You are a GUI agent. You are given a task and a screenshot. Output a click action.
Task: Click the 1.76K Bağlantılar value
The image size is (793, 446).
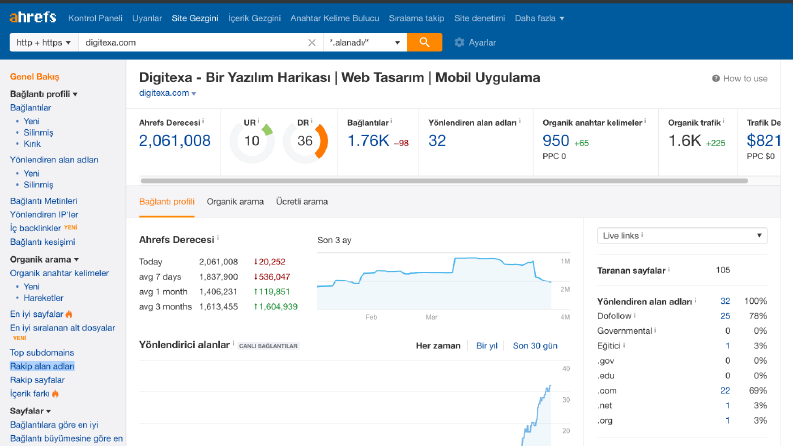coord(368,141)
